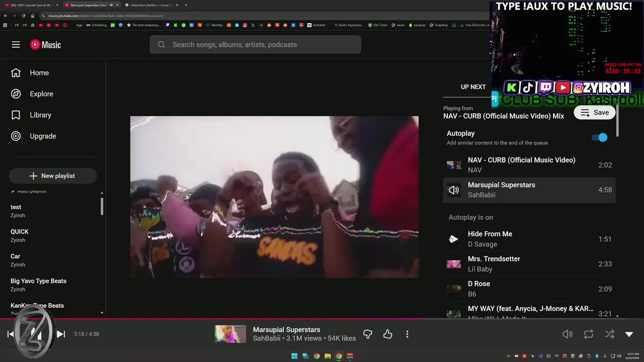Open the 'Car' playlist
This screenshot has width=644, height=362.
(x=53, y=260)
